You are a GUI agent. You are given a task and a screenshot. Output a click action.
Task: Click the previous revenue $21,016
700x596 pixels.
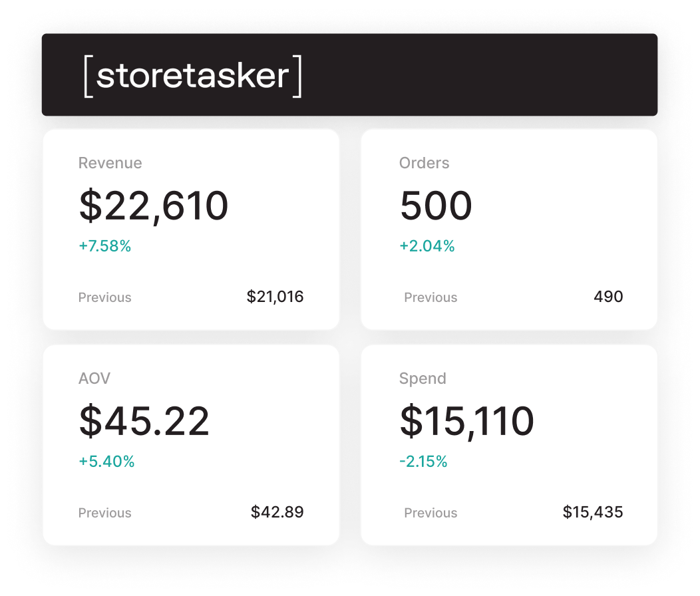tap(275, 297)
